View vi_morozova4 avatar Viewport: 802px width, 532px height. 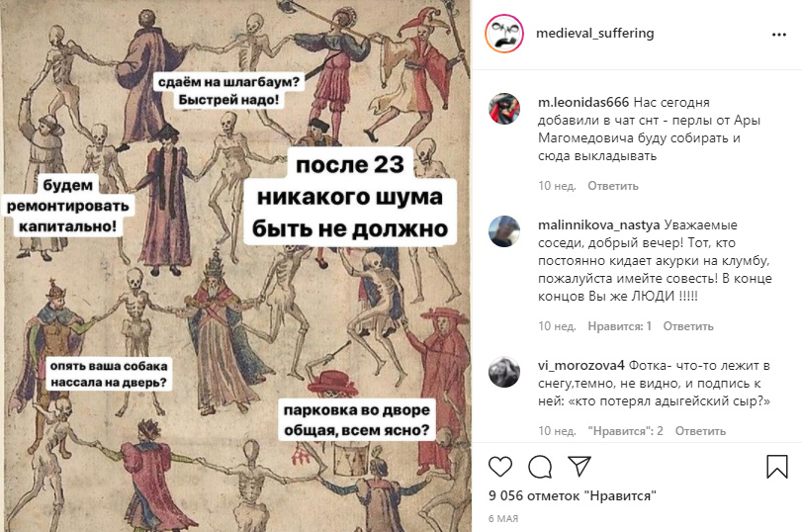point(504,372)
